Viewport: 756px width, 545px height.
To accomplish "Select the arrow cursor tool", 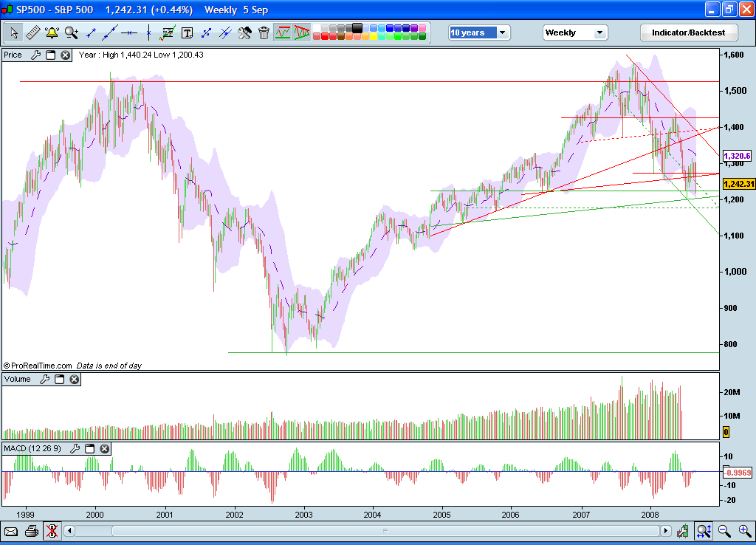I will pyautogui.click(x=13, y=32).
